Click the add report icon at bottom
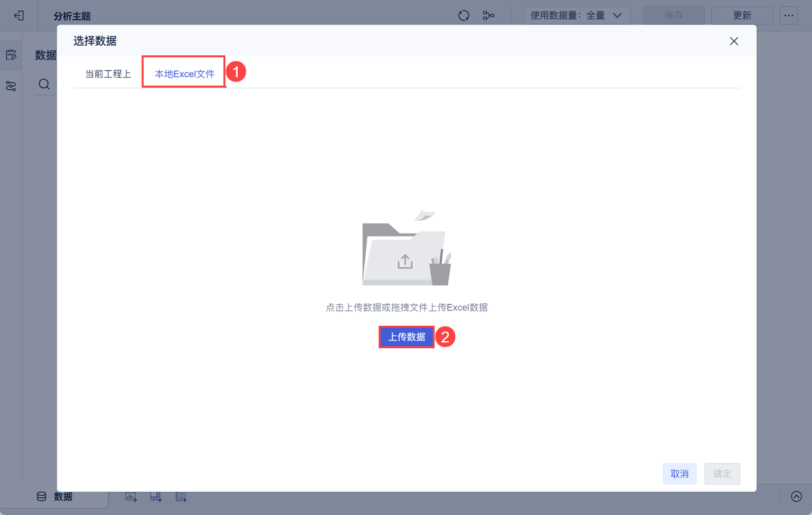The width and height of the screenshot is (812, 515). point(181,496)
